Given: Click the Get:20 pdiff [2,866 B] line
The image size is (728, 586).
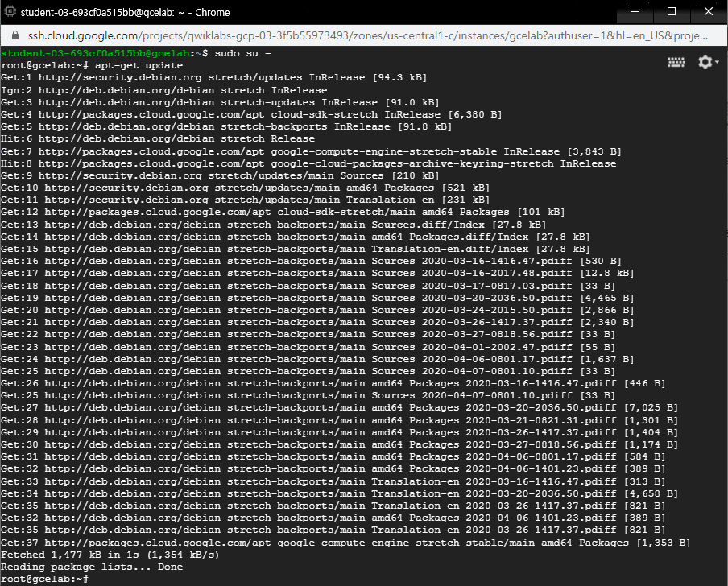Looking at the screenshot, I should point(317,310).
